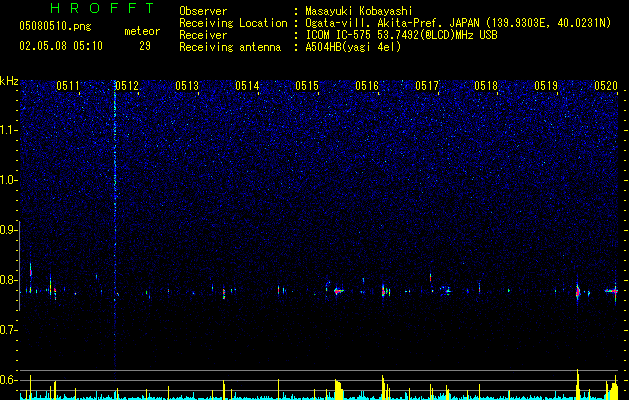Click the 0.7 kHz axis label
This screenshot has width=629, height=400.
point(8,330)
